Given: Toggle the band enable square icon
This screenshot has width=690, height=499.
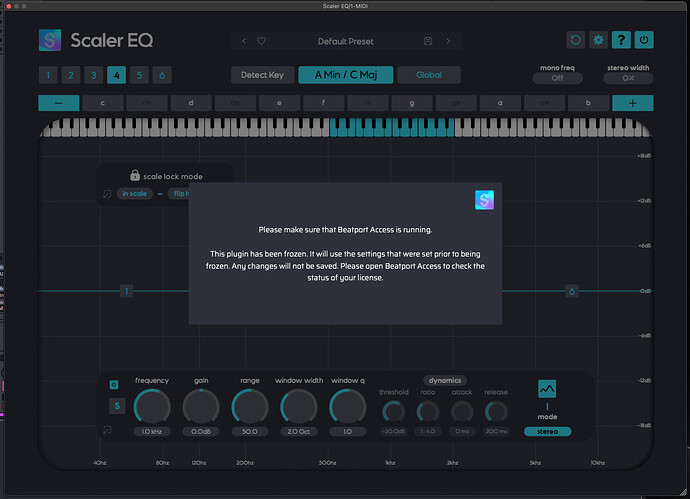Looking at the screenshot, I should 114,385.
